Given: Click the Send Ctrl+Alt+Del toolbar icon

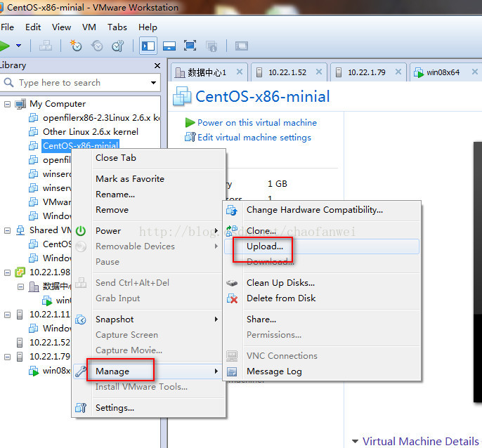Looking at the screenshot, I should coord(46,46).
